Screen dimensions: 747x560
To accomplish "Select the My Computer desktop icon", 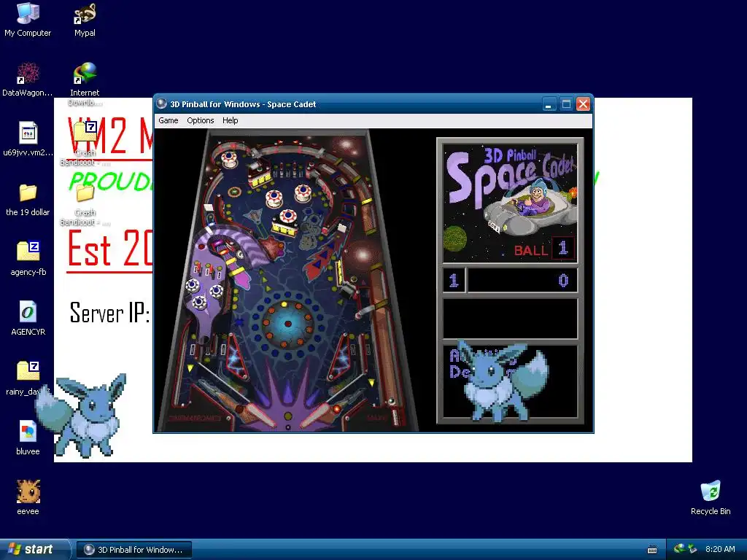I will [x=28, y=20].
